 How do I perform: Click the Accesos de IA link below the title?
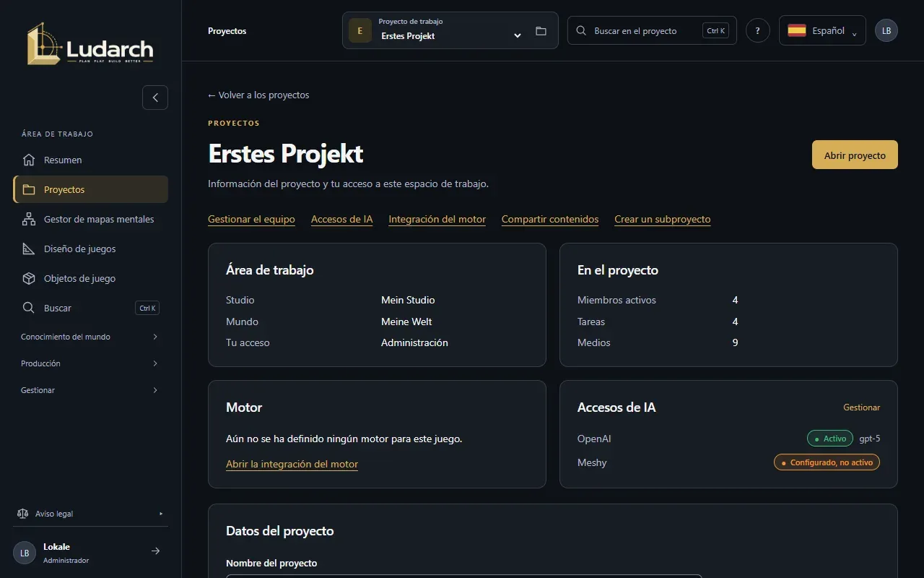[x=341, y=219]
